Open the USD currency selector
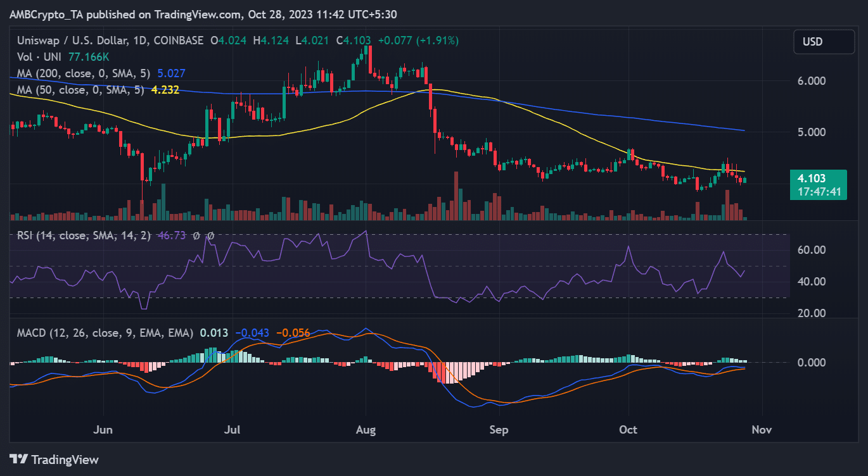The image size is (868, 476). point(824,42)
